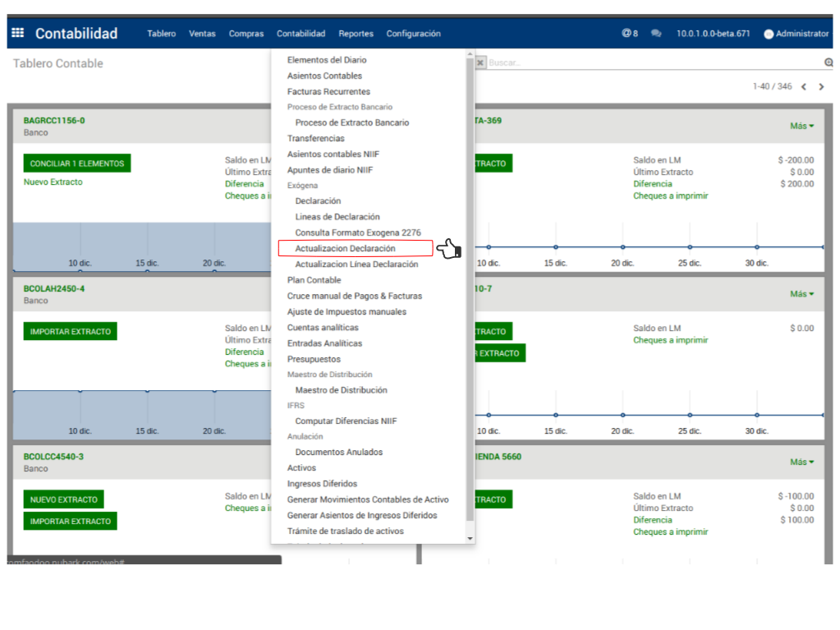Click Nuevo Extracto link under BAGRCC1156-0
840x630 pixels.
coord(53,182)
